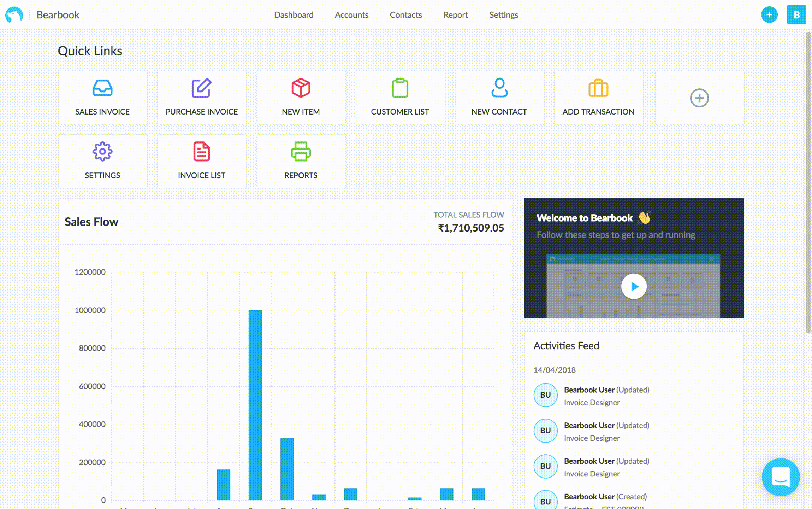Click the blue plus button in header
812x509 pixels.
tap(769, 15)
